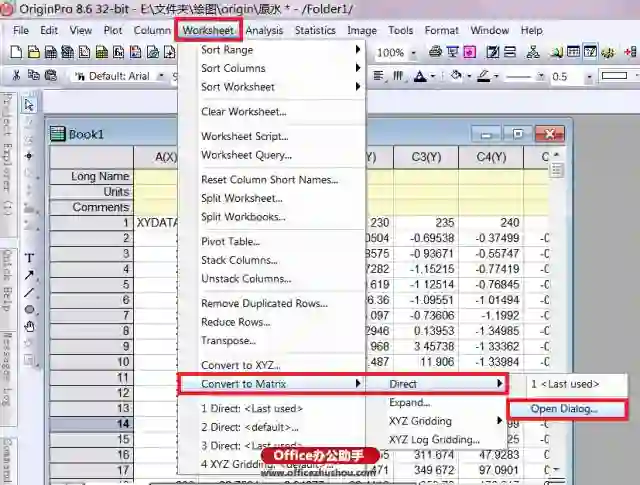Open the File menu

21,30
